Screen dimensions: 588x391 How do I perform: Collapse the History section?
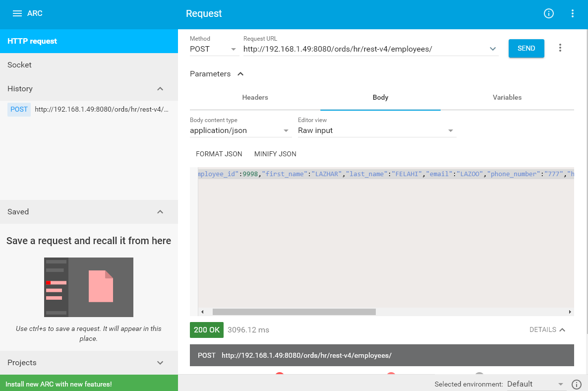160,89
